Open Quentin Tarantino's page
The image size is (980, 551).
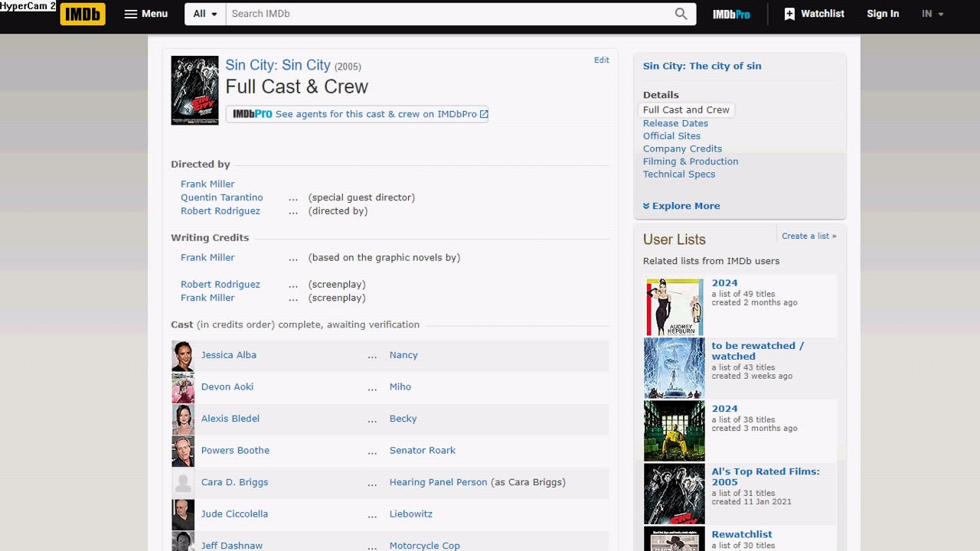tap(221, 197)
